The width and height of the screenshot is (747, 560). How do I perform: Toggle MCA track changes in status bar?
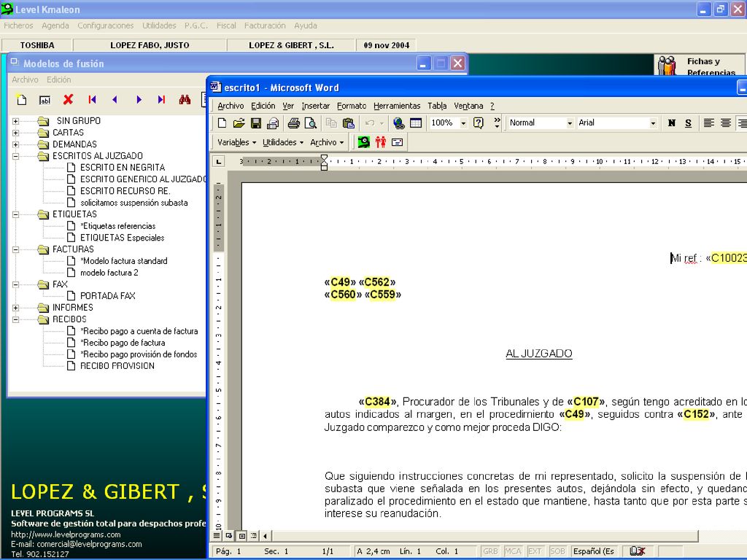click(x=513, y=551)
